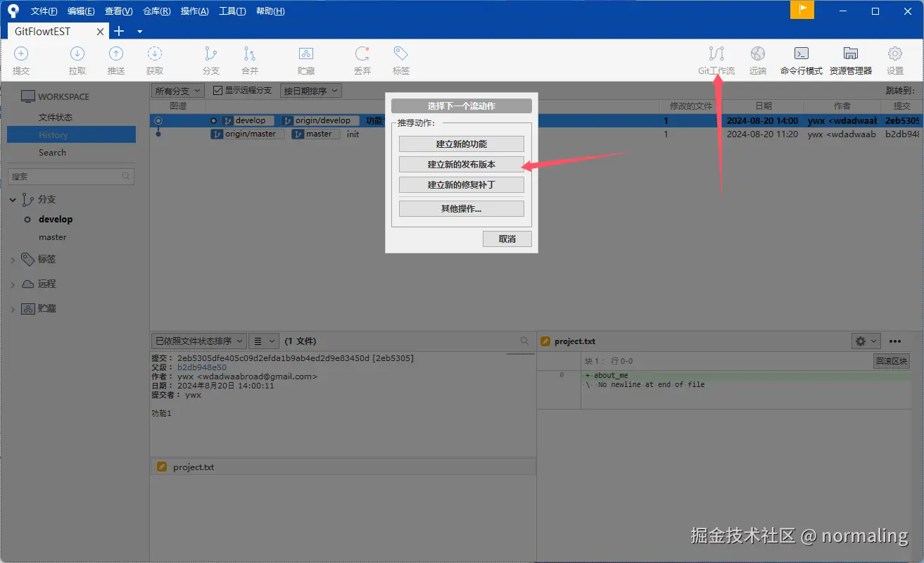Select the init commit row
The height and width of the screenshot is (563, 924).
click(x=536, y=134)
